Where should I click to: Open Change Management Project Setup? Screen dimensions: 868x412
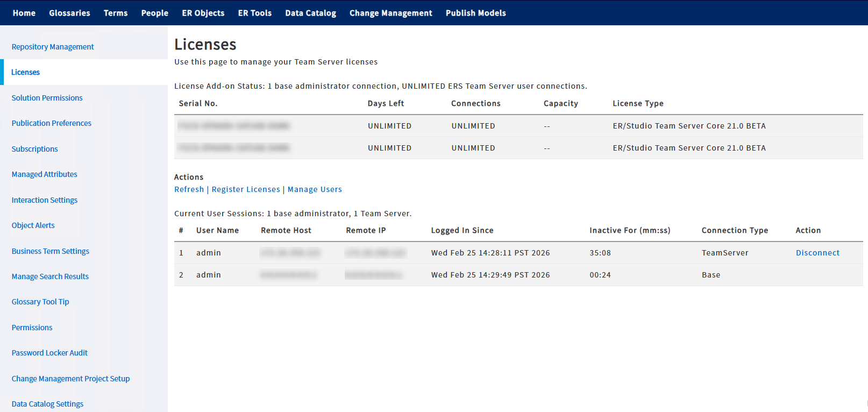pyautogui.click(x=71, y=379)
